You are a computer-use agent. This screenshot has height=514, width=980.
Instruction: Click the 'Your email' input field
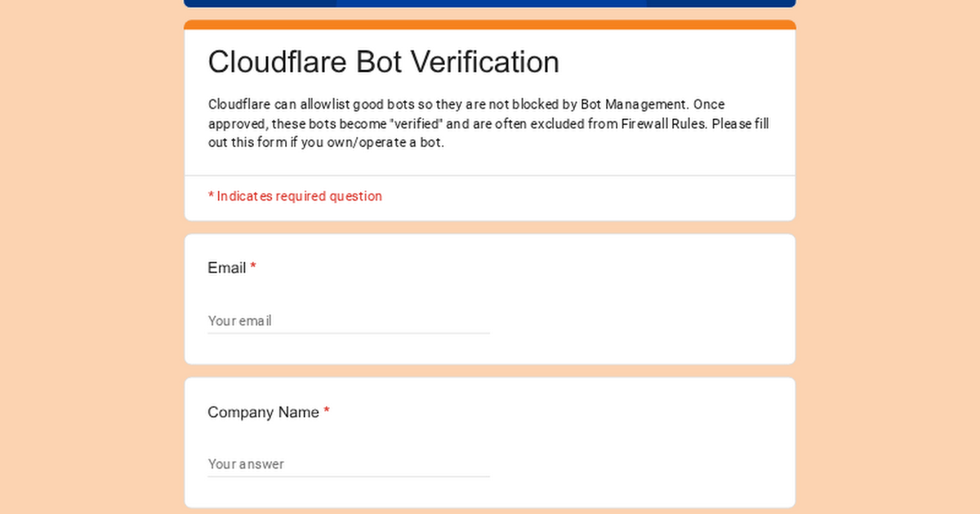349,321
